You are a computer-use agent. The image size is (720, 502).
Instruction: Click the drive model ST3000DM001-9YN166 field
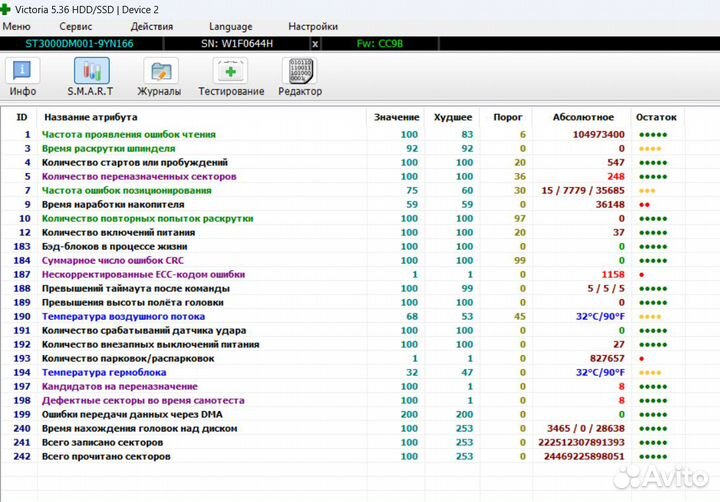(79, 44)
